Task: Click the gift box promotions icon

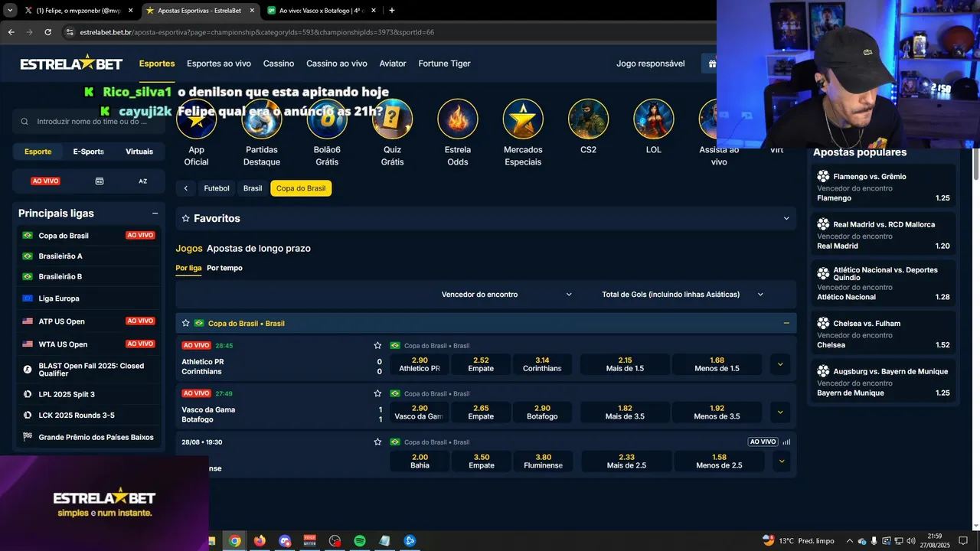Action: click(x=712, y=64)
